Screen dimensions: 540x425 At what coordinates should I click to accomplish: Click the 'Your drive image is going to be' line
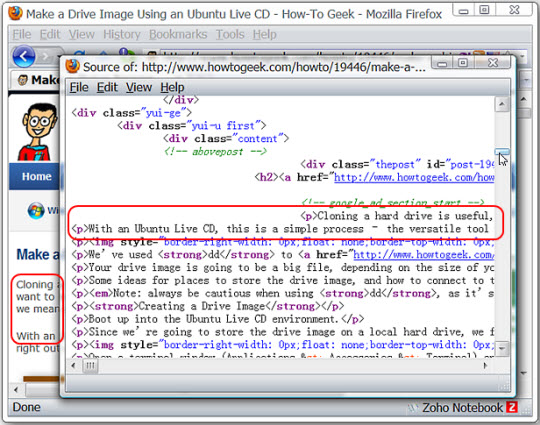(282, 267)
